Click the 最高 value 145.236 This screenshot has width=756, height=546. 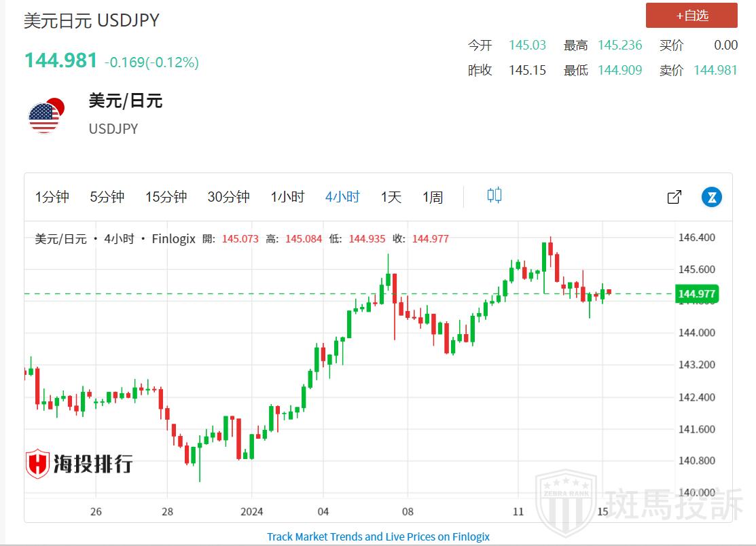[x=620, y=45]
